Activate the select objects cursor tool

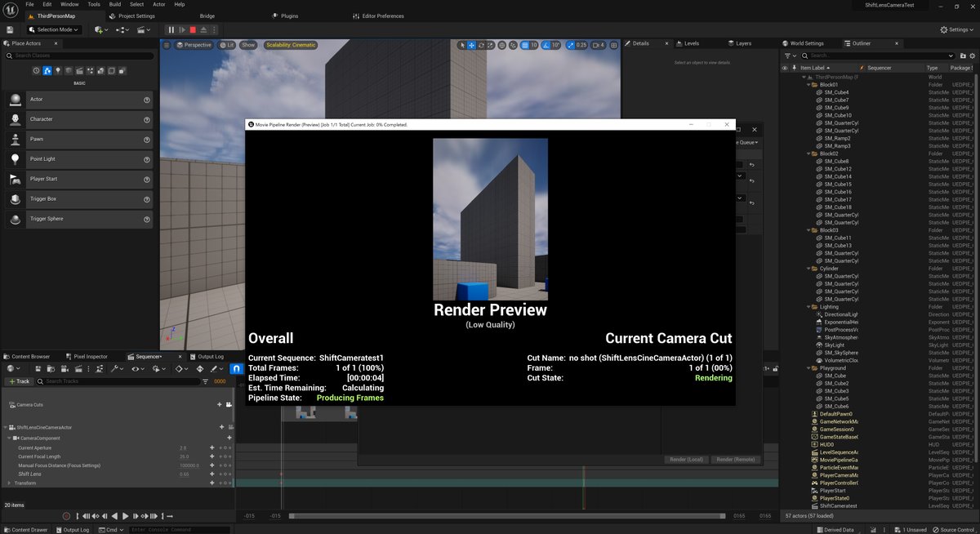coord(461,45)
